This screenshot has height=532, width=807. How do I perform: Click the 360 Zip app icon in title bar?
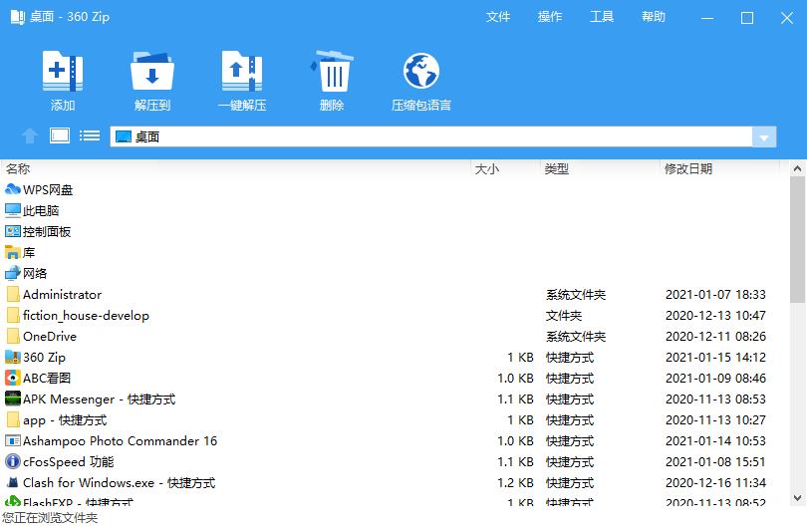pyautogui.click(x=18, y=17)
